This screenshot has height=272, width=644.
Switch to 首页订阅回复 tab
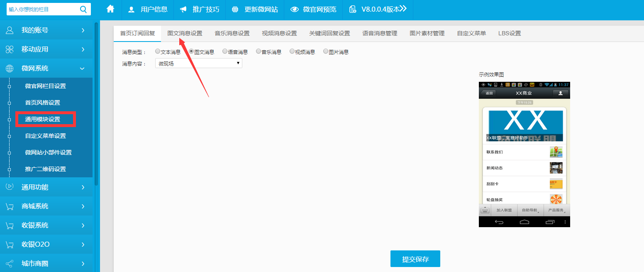click(x=137, y=33)
